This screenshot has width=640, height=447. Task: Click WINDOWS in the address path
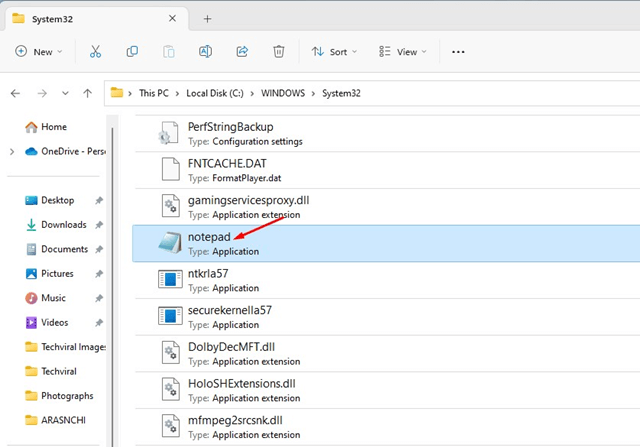(x=286, y=93)
